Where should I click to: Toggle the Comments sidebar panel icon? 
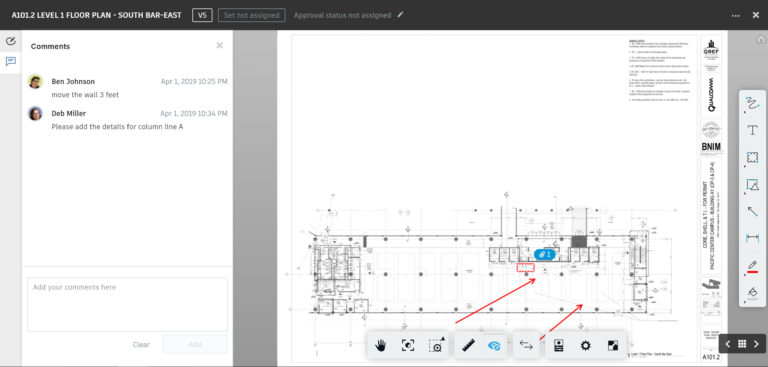11,62
